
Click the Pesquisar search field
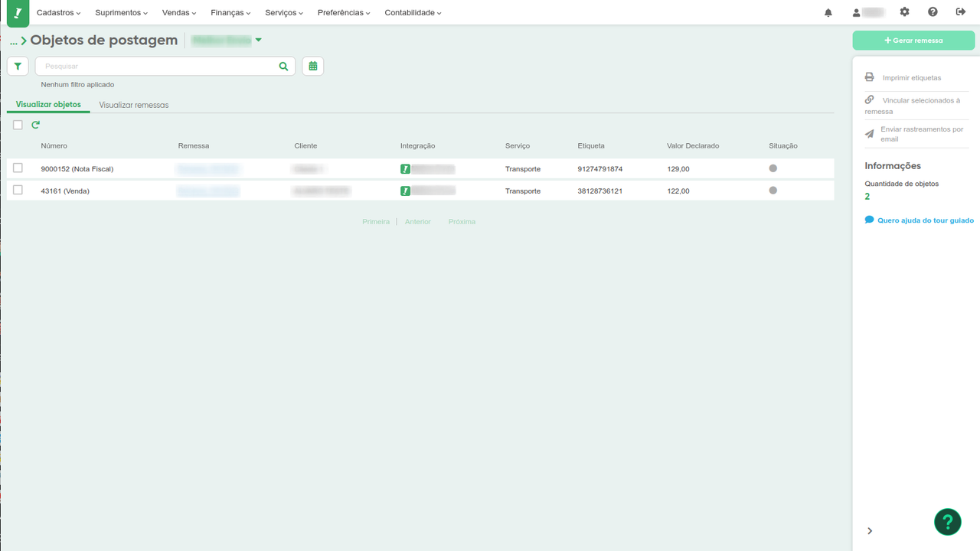click(x=157, y=67)
